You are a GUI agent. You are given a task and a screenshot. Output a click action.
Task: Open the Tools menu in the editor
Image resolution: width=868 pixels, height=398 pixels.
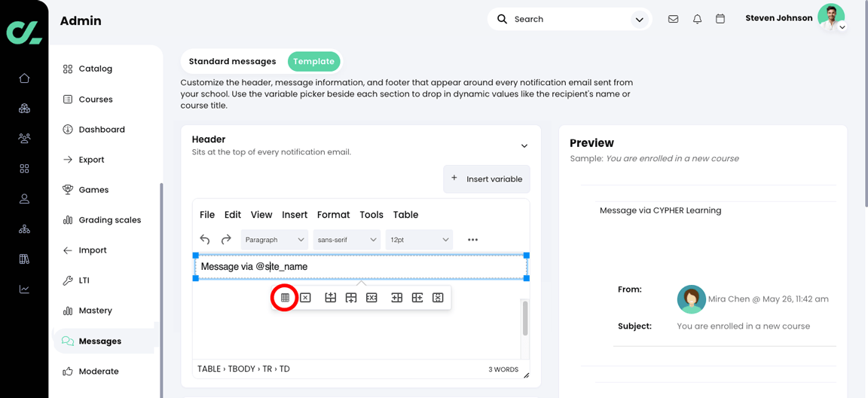click(371, 215)
